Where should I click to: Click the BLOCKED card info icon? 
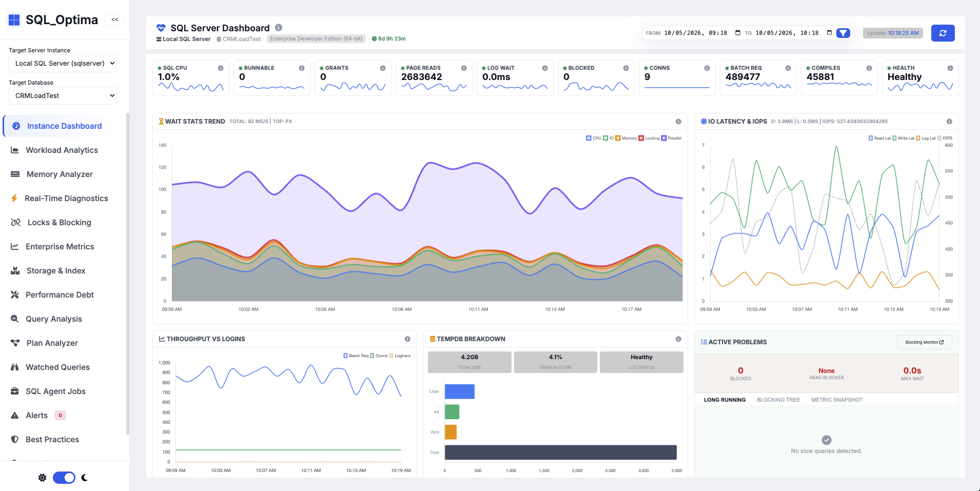(626, 68)
